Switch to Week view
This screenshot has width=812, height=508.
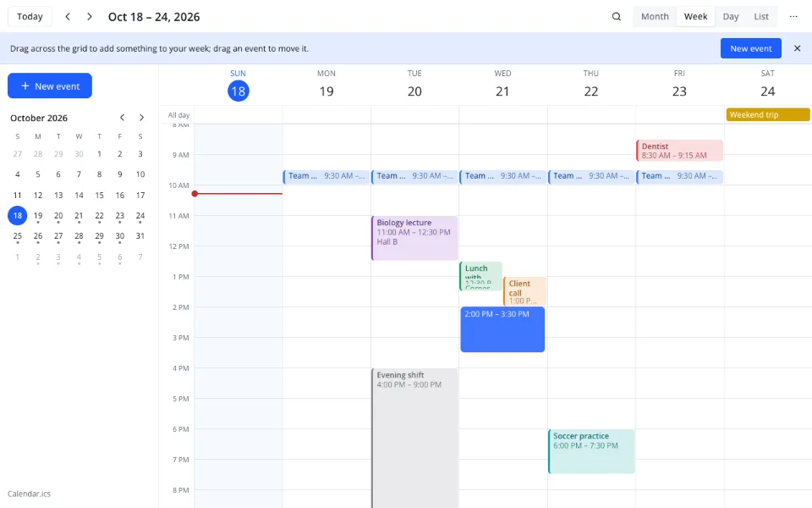coord(695,17)
